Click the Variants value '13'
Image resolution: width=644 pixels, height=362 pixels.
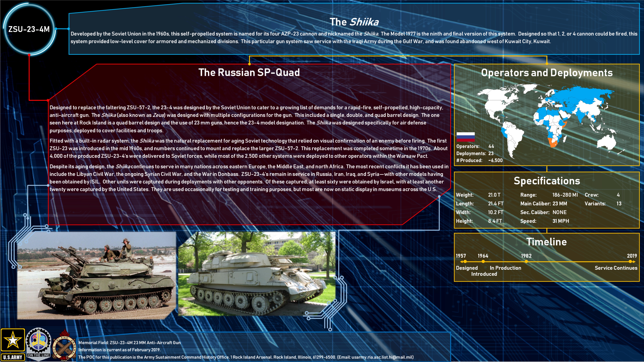(619, 204)
